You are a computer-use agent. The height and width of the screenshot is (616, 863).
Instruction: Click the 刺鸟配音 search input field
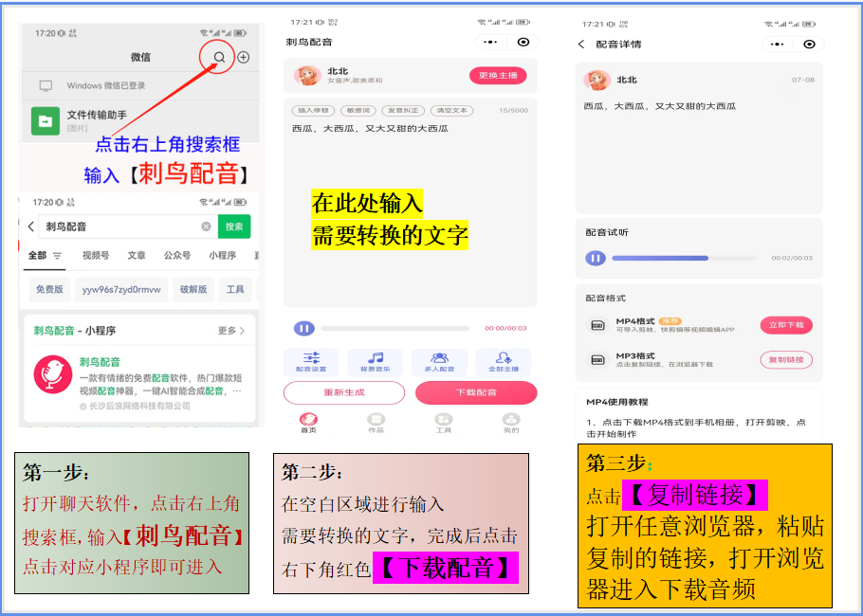pos(119,226)
